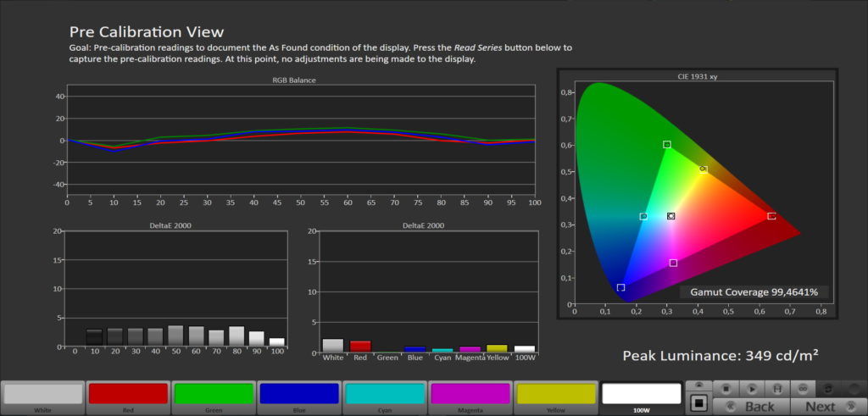
Task: Click the Stop measurement icon in toolbar
Action: (x=726, y=389)
